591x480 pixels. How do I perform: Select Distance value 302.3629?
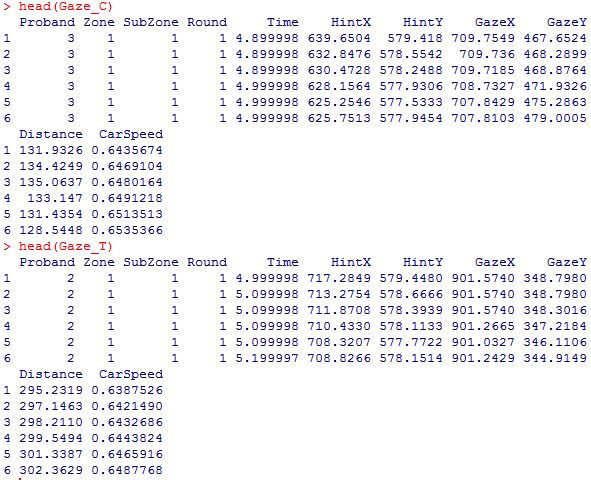pyautogui.click(x=51, y=470)
